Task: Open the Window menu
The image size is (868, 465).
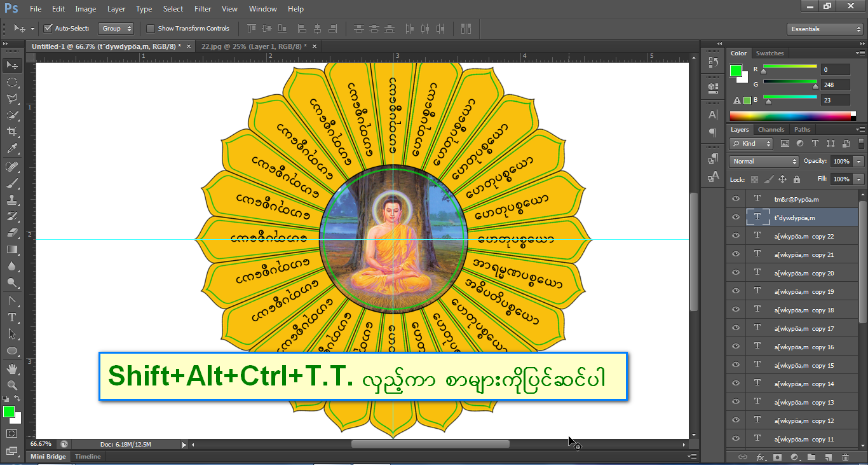Action: (262, 9)
